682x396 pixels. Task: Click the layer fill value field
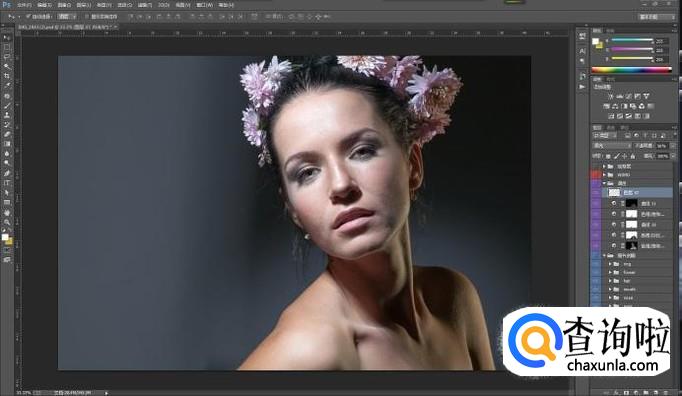[x=662, y=156]
